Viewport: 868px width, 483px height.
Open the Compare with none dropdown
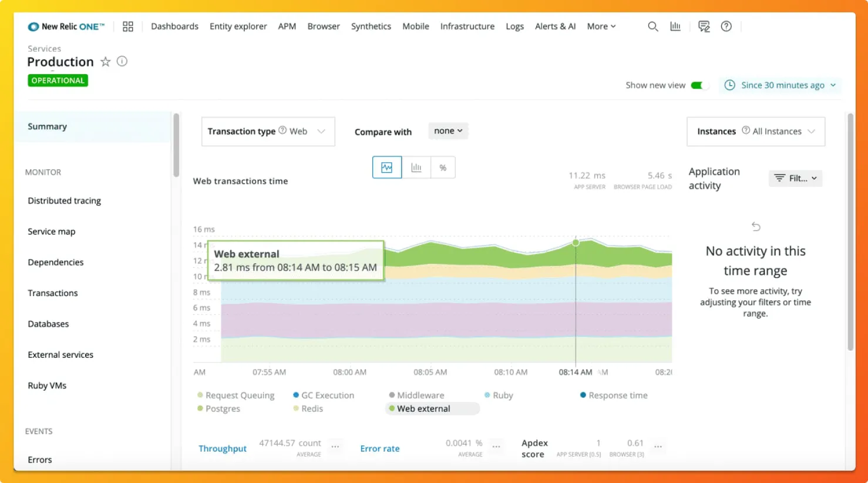[x=448, y=131]
